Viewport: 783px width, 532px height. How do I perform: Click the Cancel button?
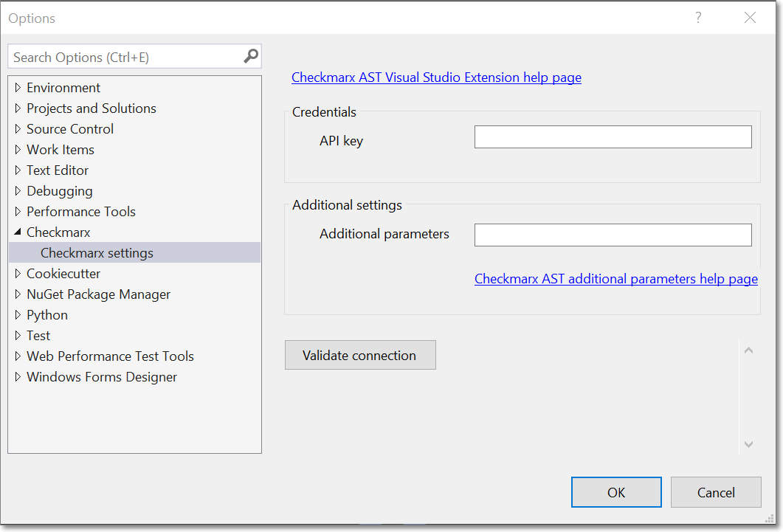click(716, 492)
